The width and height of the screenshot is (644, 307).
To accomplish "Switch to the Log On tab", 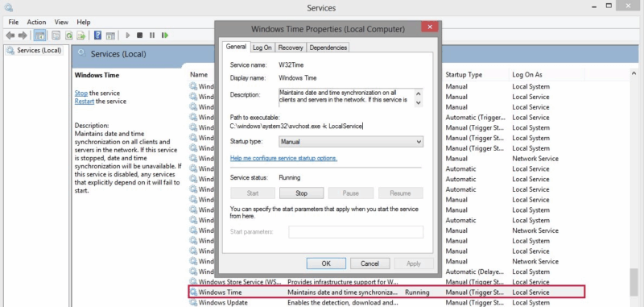I will pyautogui.click(x=262, y=48).
